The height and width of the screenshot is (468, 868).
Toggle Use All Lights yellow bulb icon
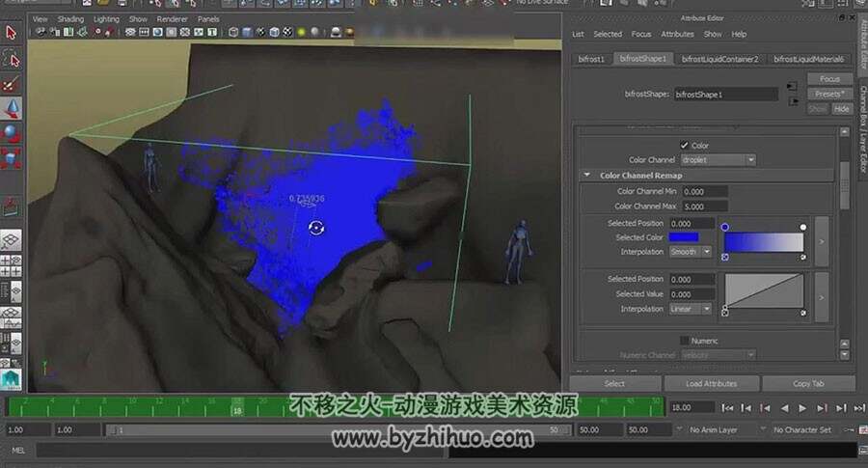point(302,32)
